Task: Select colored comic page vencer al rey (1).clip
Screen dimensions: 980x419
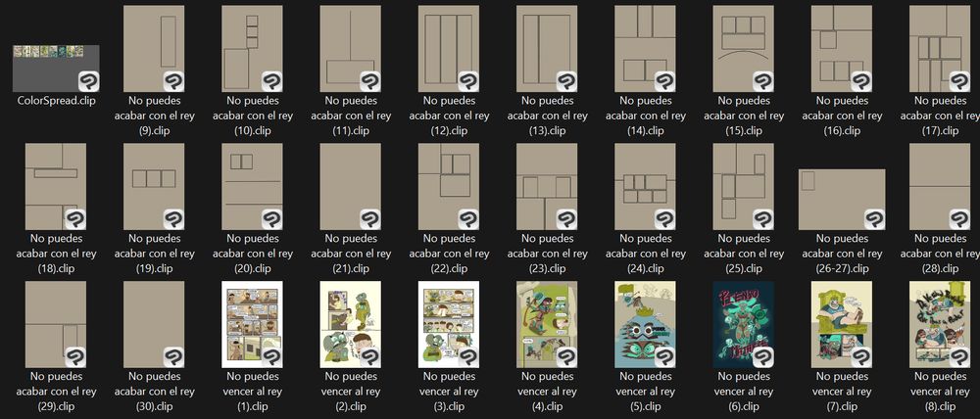Action: coord(253,324)
